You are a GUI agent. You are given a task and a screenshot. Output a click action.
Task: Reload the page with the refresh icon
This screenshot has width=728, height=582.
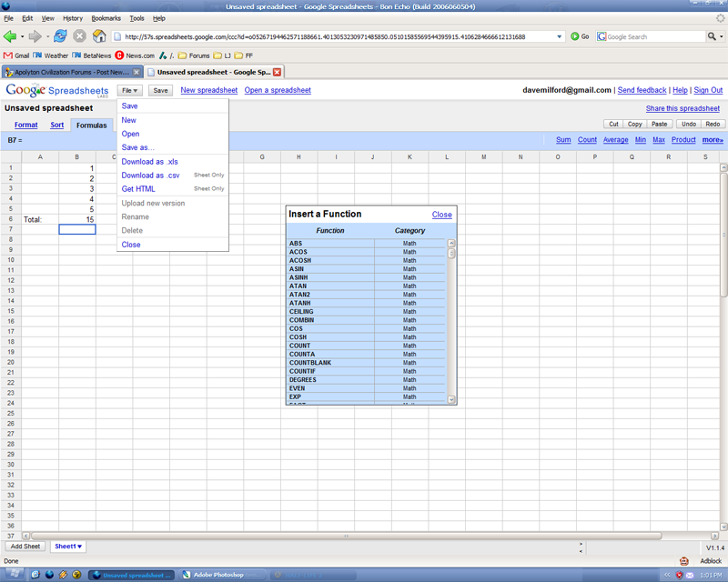pos(60,36)
